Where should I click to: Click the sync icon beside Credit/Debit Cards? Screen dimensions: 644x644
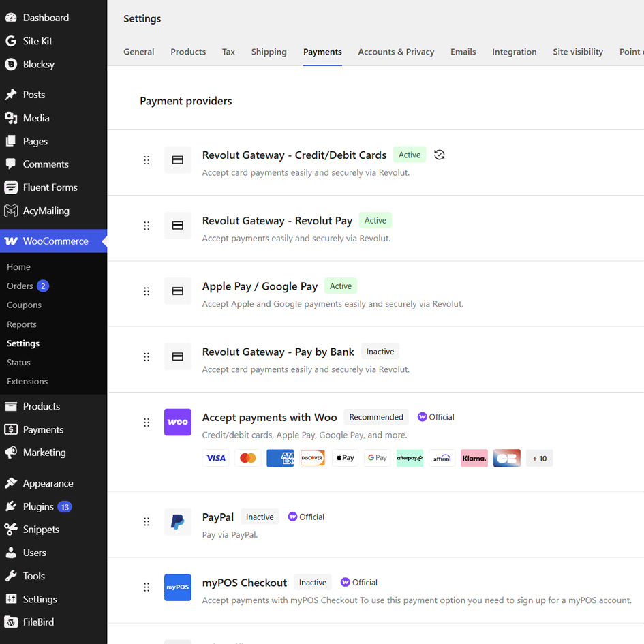pyautogui.click(x=439, y=155)
